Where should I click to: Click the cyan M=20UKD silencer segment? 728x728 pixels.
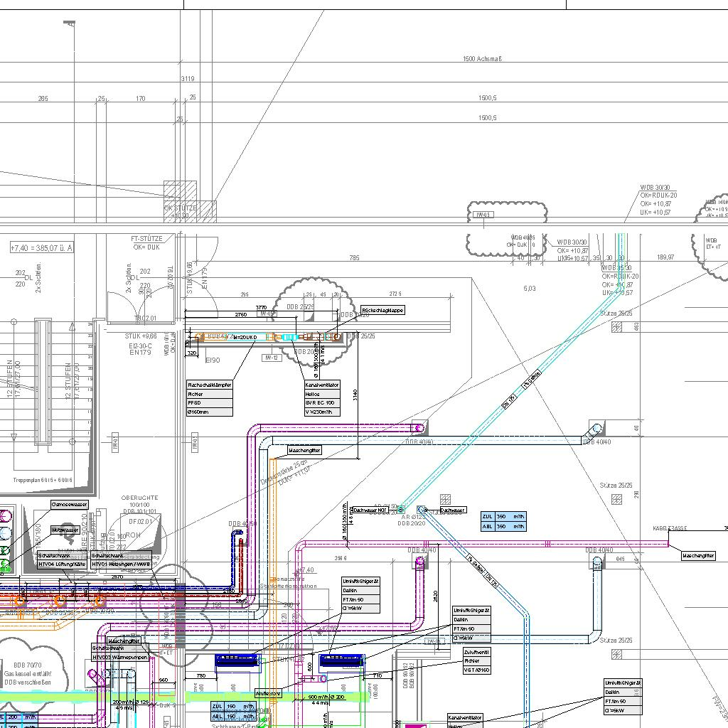click(288, 337)
